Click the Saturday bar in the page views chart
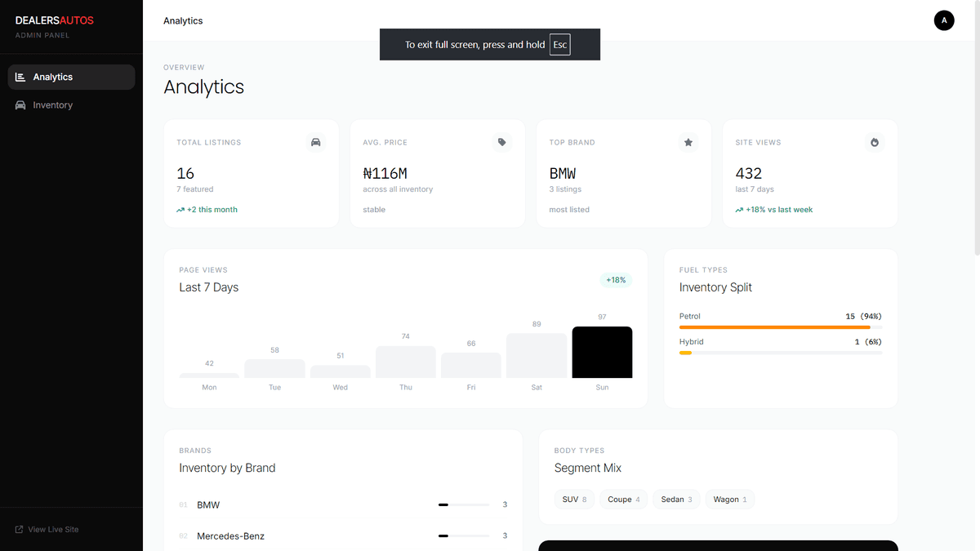980x551 pixels. [537, 355]
